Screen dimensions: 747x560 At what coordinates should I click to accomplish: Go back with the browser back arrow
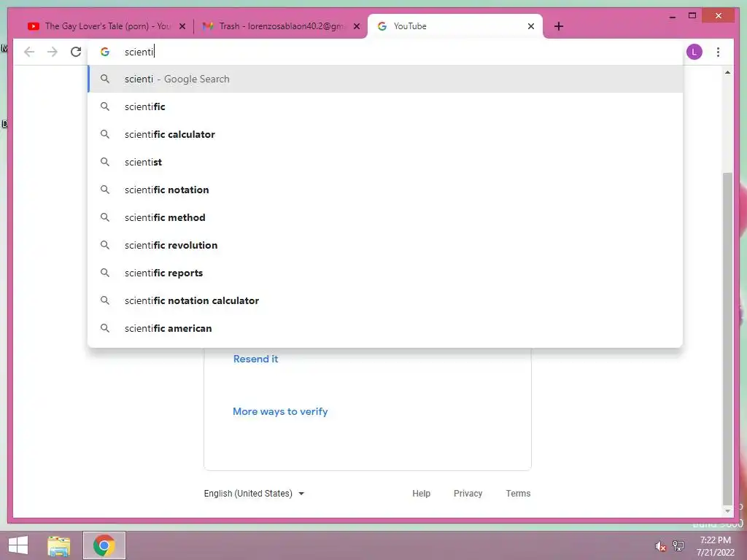pyautogui.click(x=29, y=52)
